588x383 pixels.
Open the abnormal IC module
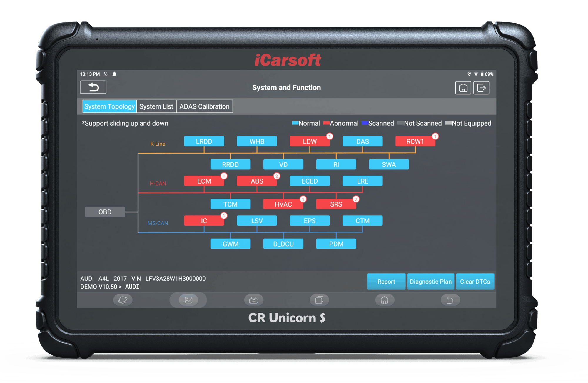204,221
